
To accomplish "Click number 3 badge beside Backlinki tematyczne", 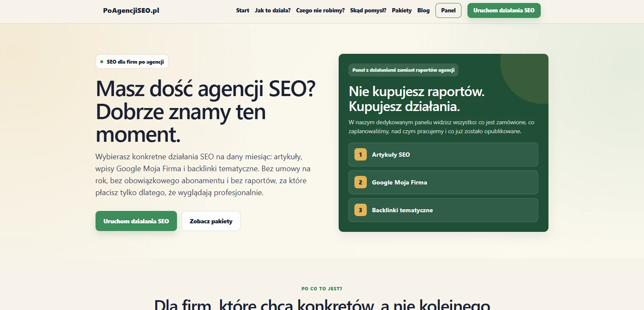I will tap(360, 210).
